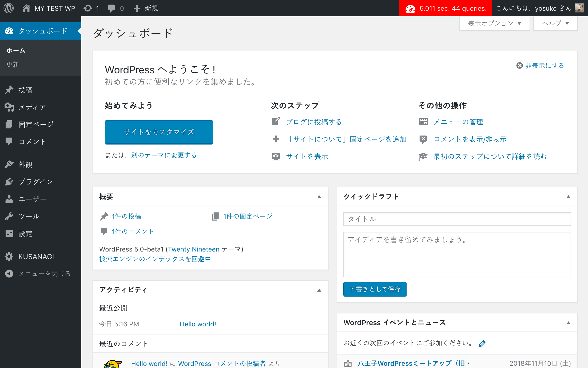Click the pencil icon to edit event location

(x=482, y=343)
